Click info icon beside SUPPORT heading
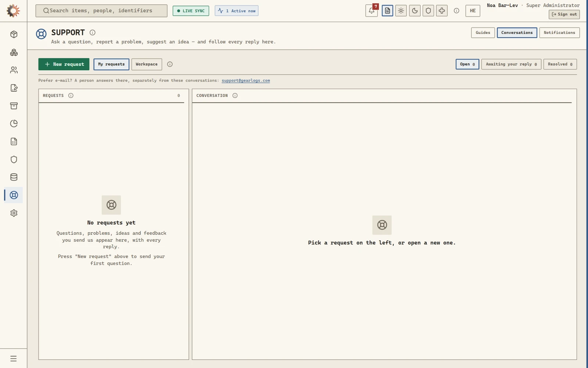588x368 pixels. click(93, 32)
